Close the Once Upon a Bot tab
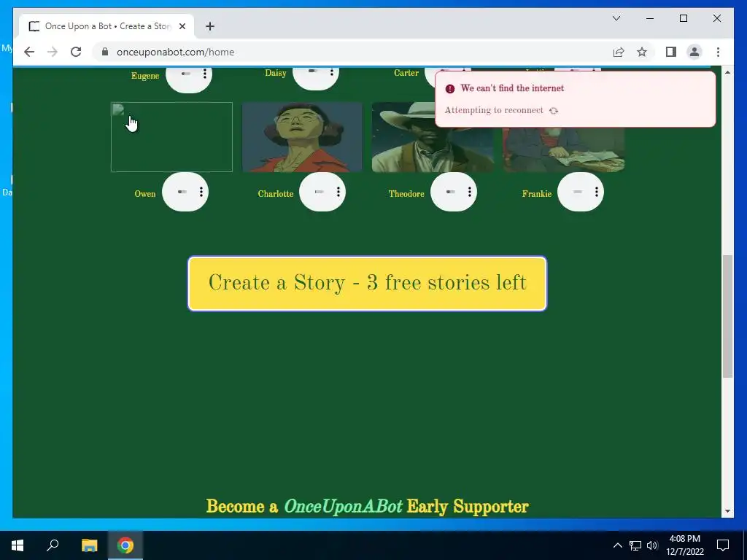Screen dimensions: 747x560 182,26
